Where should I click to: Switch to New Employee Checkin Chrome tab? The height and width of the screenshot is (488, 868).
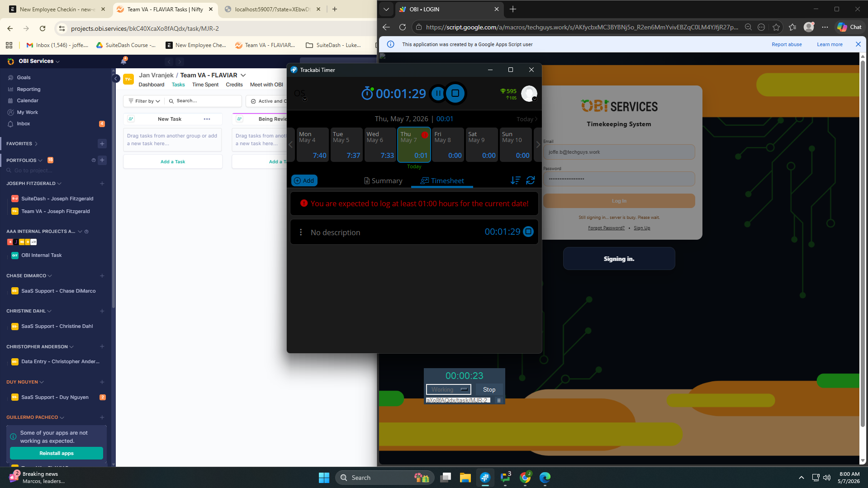click(x=57, y=9)
